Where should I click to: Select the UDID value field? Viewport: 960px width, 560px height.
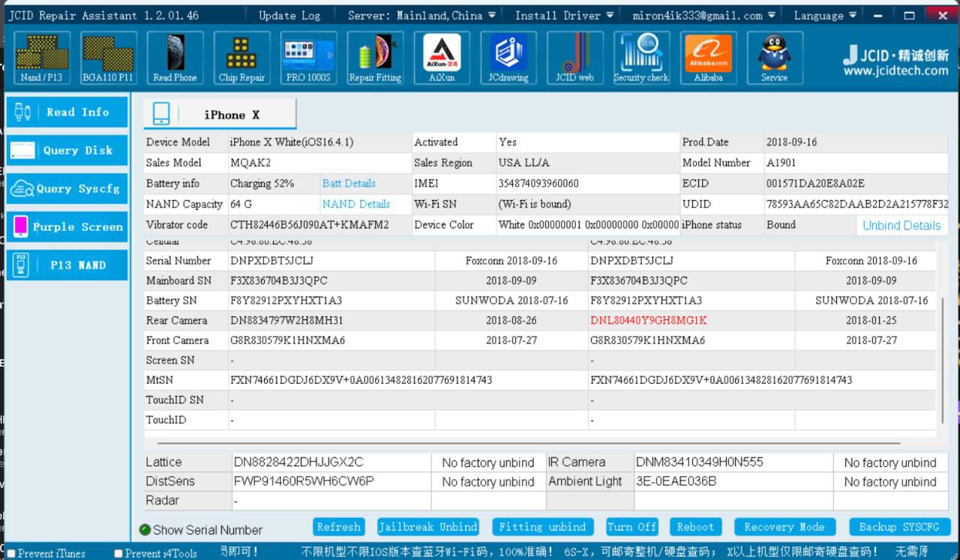tap(856, 204)
